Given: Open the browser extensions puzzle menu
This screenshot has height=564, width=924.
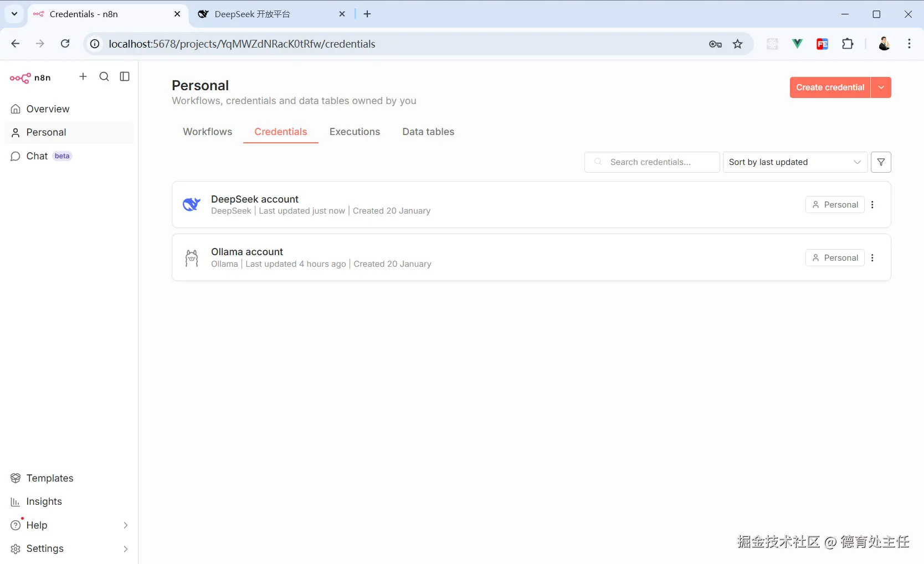Looking at the screenshot, I should coord(848,44).
